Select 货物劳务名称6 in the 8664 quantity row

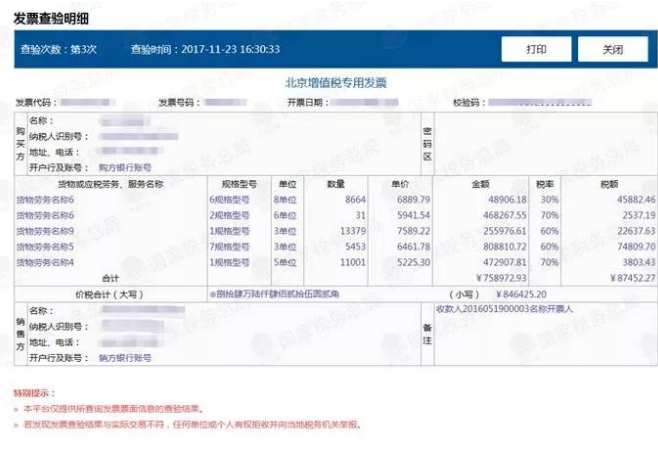click(45, 200)
